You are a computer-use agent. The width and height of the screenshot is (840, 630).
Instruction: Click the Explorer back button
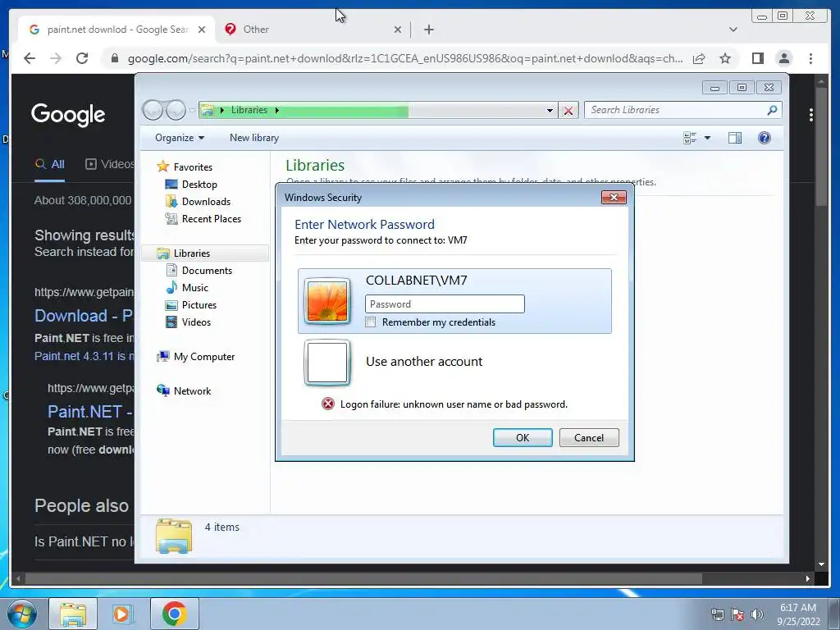[153, 111]
